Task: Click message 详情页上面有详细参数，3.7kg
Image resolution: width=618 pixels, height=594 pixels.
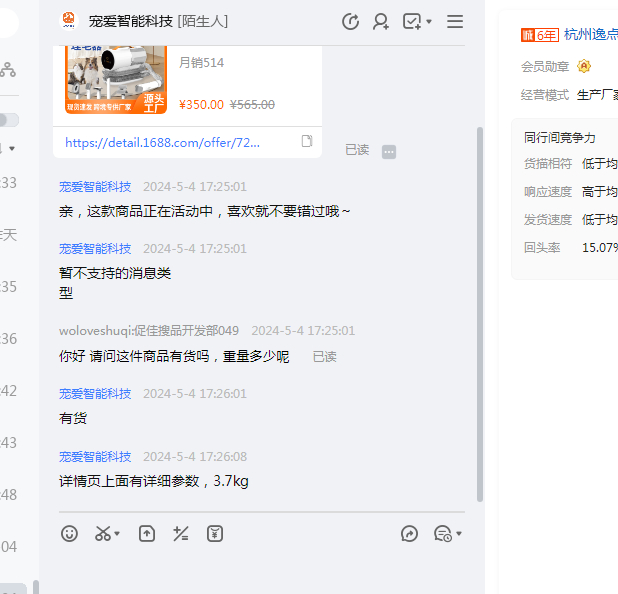Action: point(154,481)
